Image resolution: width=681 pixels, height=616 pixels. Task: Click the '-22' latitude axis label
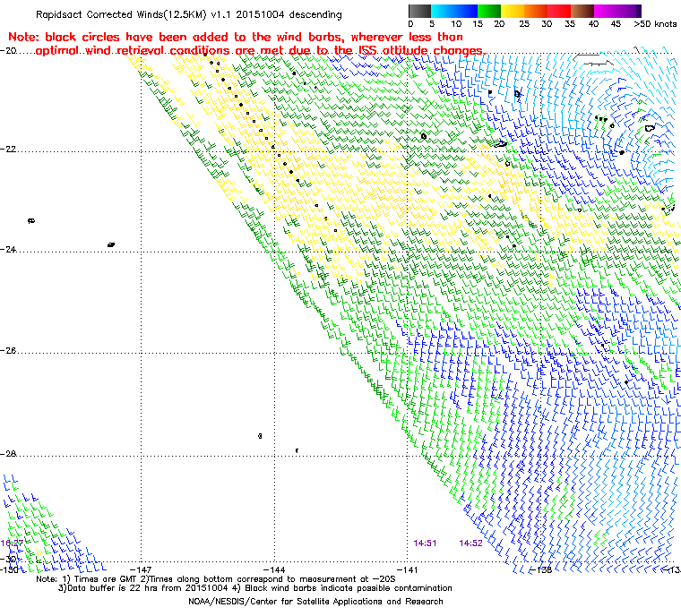tap(8, 149)
